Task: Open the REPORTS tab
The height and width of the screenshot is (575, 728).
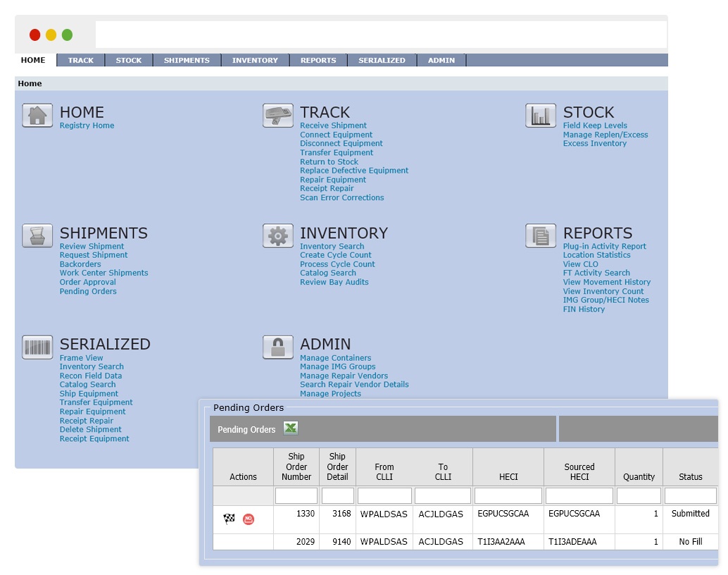Action: (x=318, y=60)
